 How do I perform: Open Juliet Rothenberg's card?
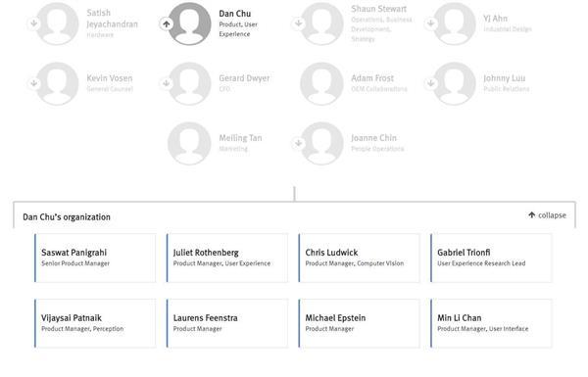(x=227, y=258)
